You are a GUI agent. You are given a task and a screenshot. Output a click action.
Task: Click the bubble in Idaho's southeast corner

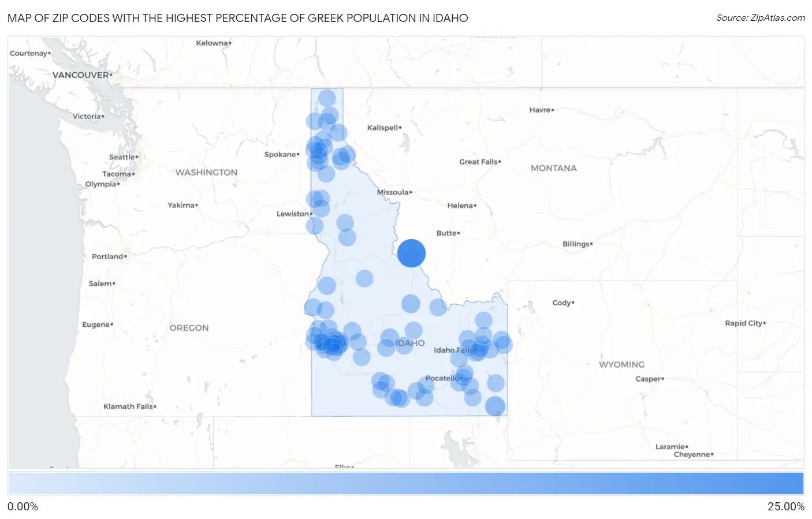tap(495, 406)
